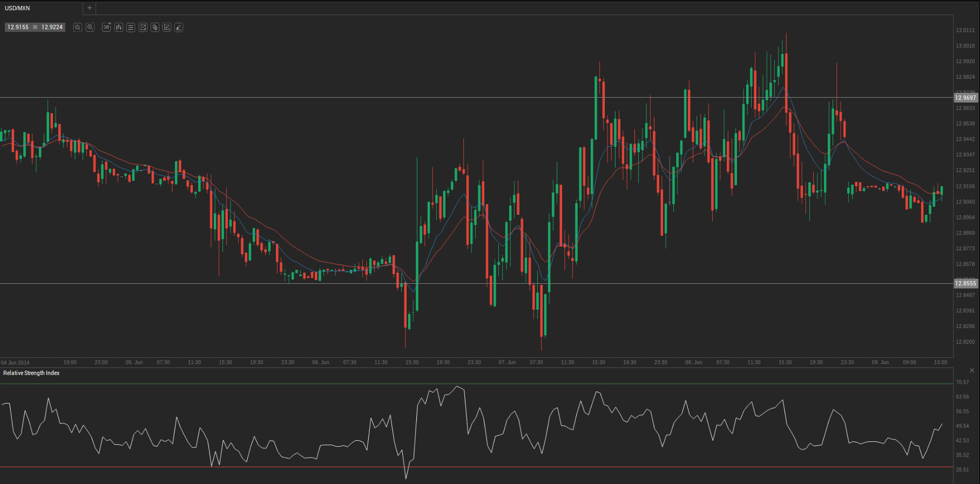Screen dimensions: 980x484
Task: Select the 12.8555 price level label
Action: click(965, 283)
